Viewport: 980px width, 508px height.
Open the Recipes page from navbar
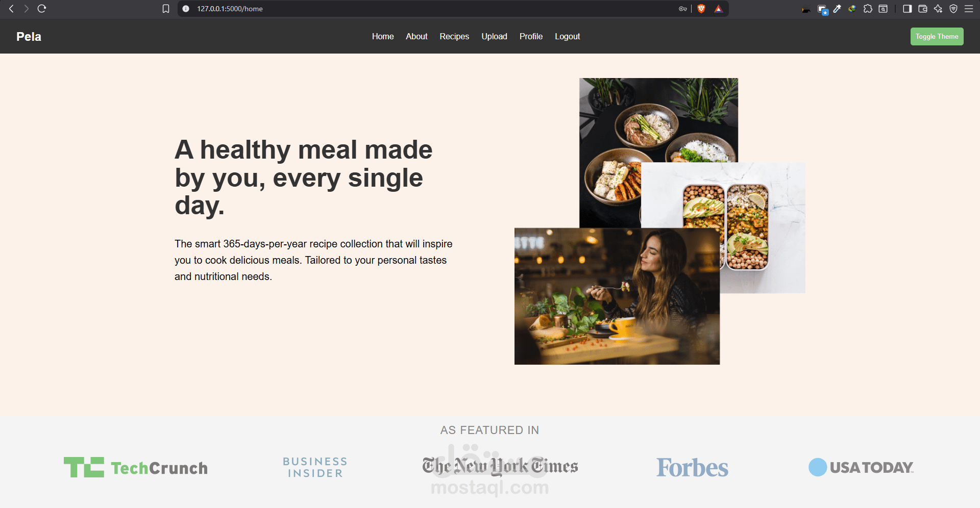[x=454, y=36]
